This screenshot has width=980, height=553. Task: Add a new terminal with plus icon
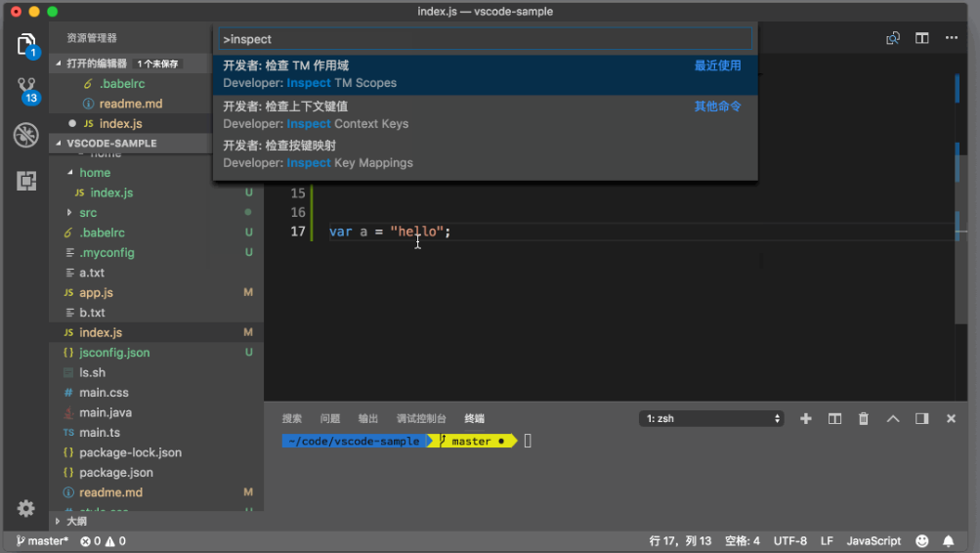point(806,418)
